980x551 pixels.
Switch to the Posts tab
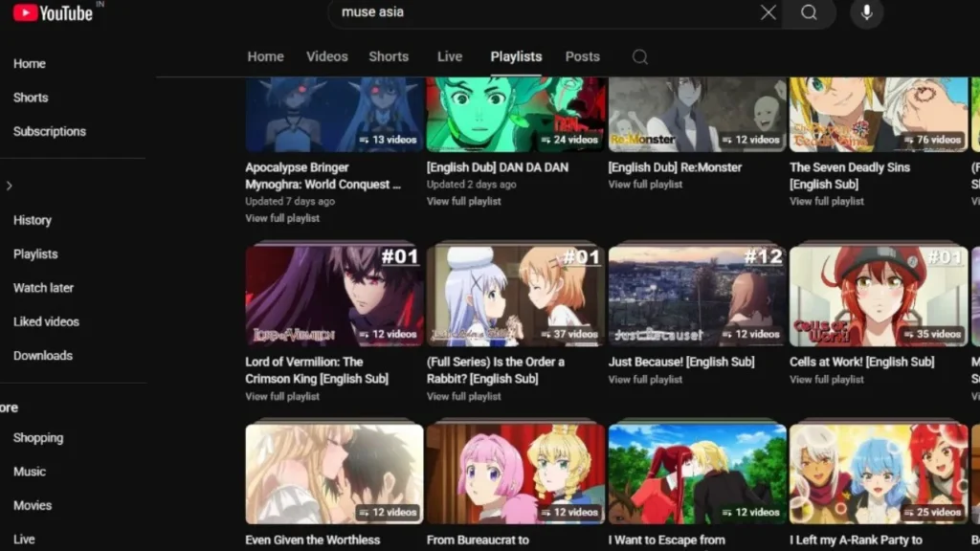582,56
